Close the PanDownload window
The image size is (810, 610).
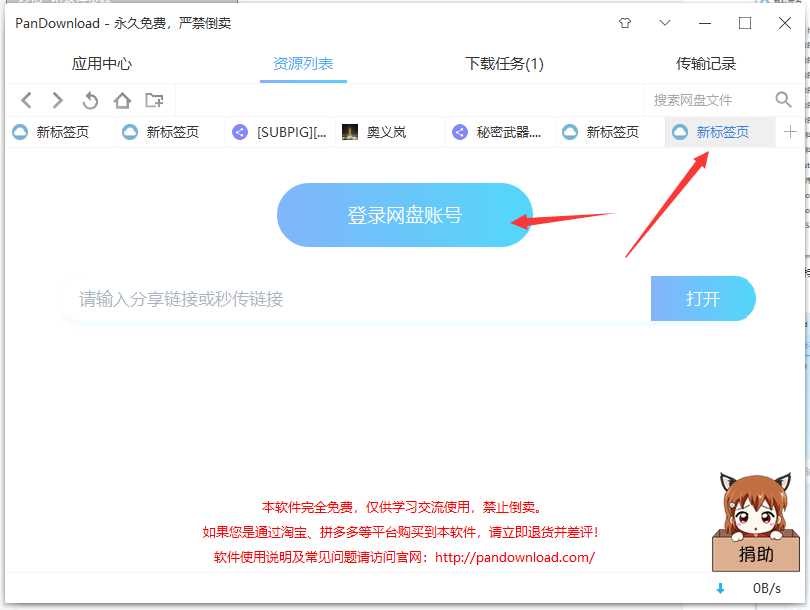(785, 23)
